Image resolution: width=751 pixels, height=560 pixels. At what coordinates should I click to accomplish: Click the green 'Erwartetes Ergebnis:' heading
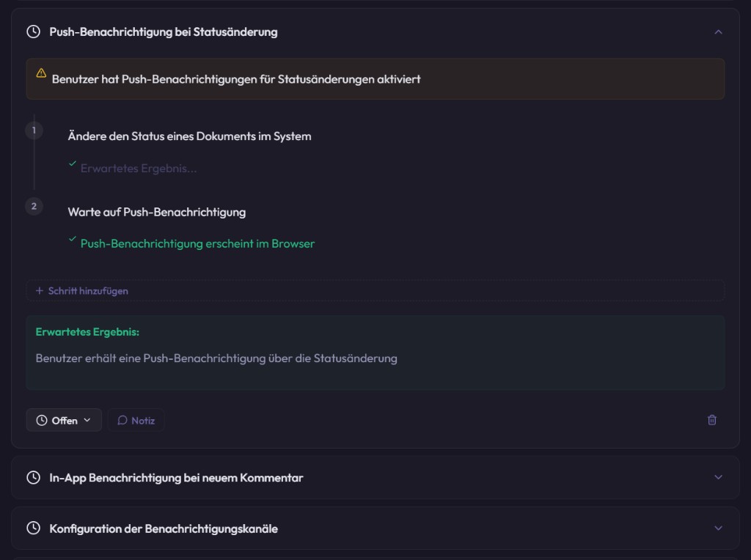(x=88, y=332)
